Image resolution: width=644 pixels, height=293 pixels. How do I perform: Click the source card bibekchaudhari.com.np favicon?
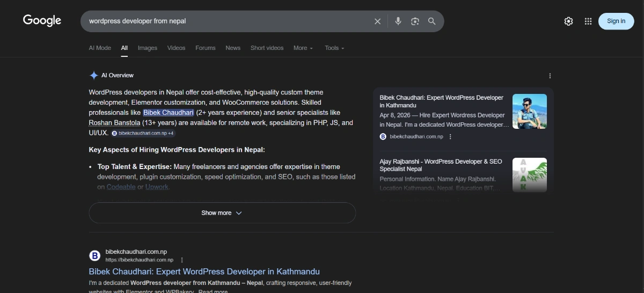point(383,136)
